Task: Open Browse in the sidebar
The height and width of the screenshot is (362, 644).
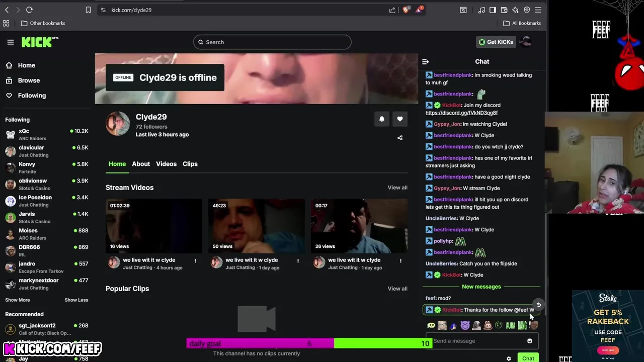Action: pos(23,80)
